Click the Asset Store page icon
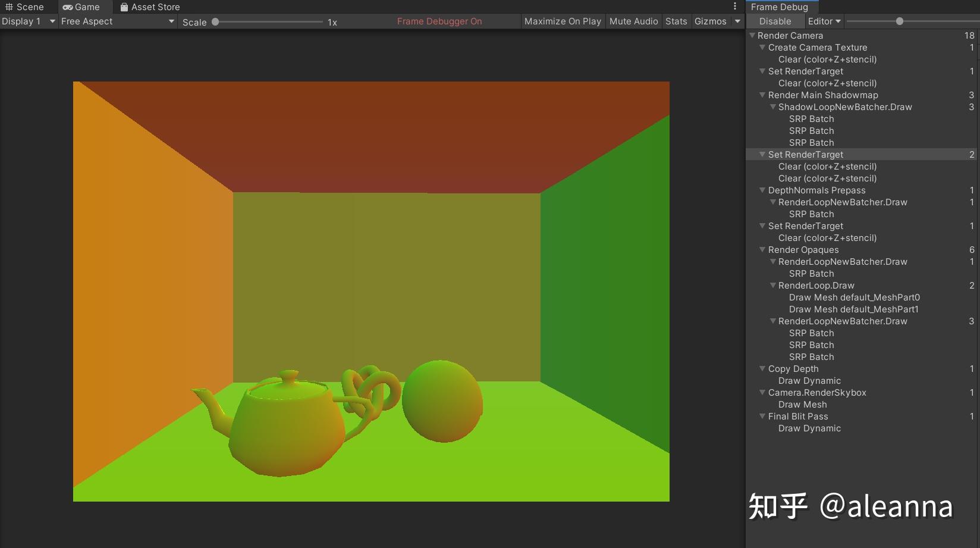This screenshot has width=980, height=548. pos(124,7)
